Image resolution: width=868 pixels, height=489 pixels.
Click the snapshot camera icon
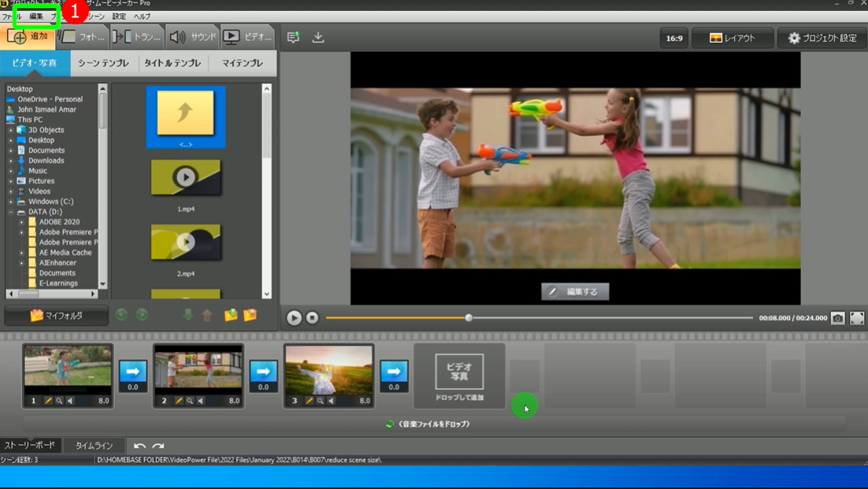[837, 318]
